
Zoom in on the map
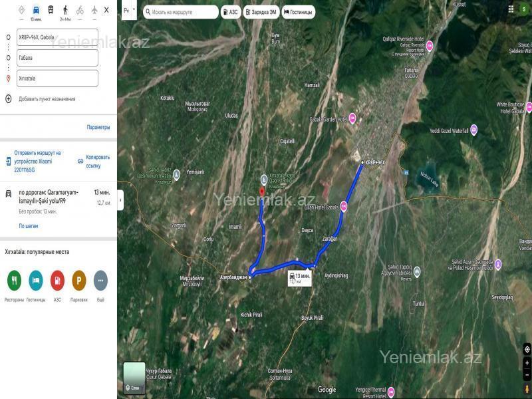527,363
